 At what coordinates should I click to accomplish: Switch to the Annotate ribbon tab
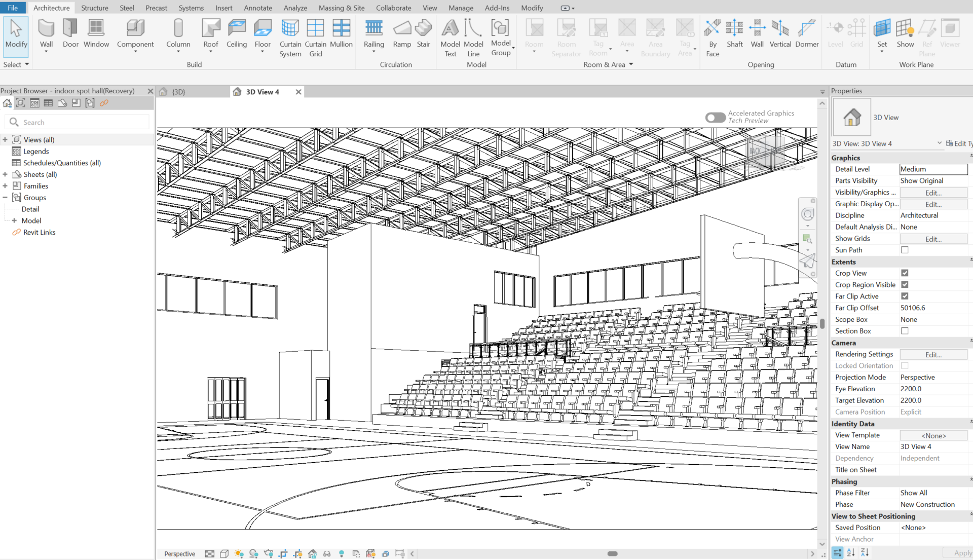pyautogui.click(x=257, y=8)
